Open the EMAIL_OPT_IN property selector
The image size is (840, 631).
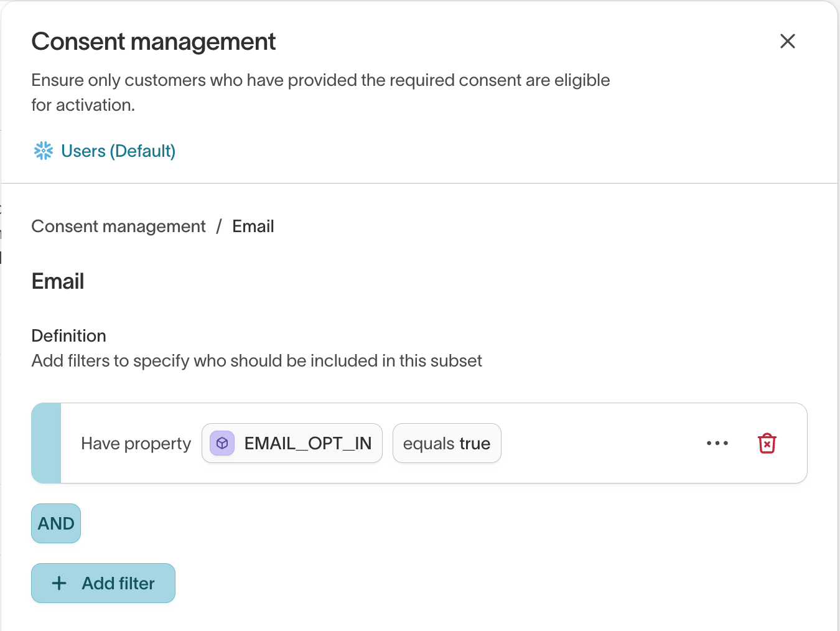pos(292,443)
